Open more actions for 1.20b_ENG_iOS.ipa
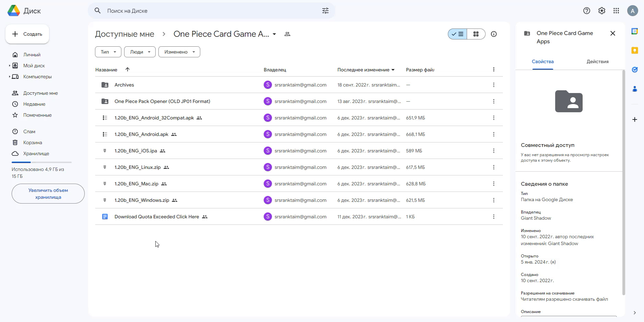 click(493, 151)
